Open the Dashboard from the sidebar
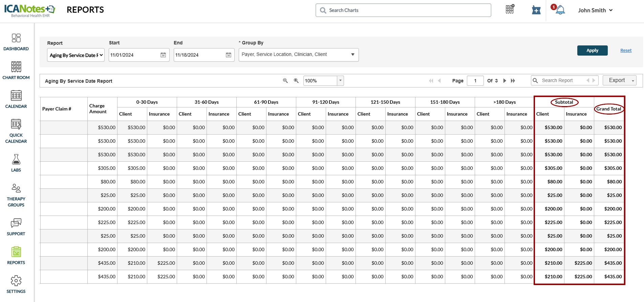644x302 pixels. click(x=16, y=42)
